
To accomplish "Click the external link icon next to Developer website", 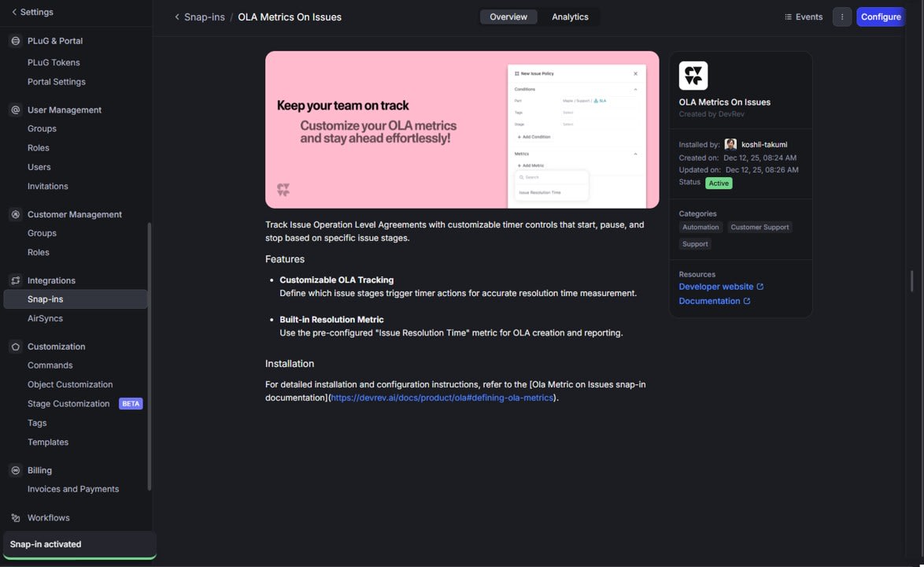I will [x=760, y=287].
